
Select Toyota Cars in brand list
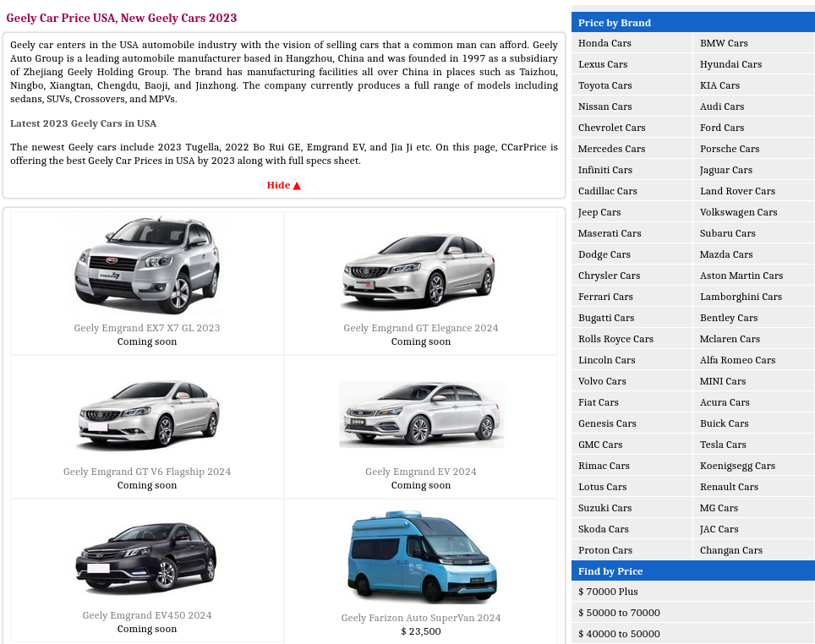pos(605,85)
